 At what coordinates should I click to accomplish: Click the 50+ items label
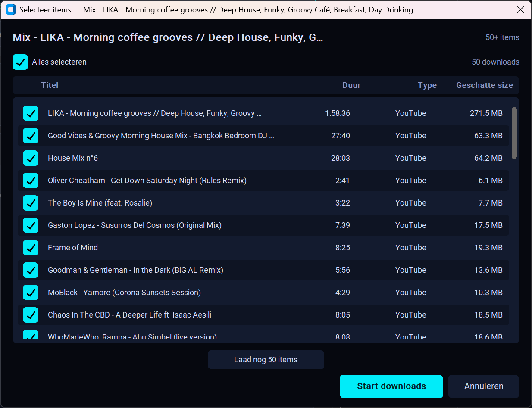click(502, 37)
